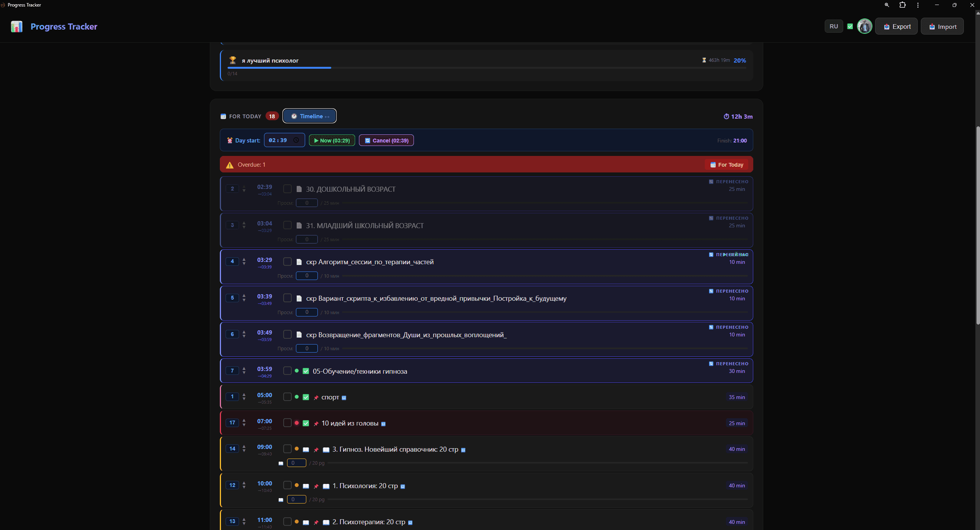Open Import via its icon
980x530 pixels.
click(x=932, y=26)
